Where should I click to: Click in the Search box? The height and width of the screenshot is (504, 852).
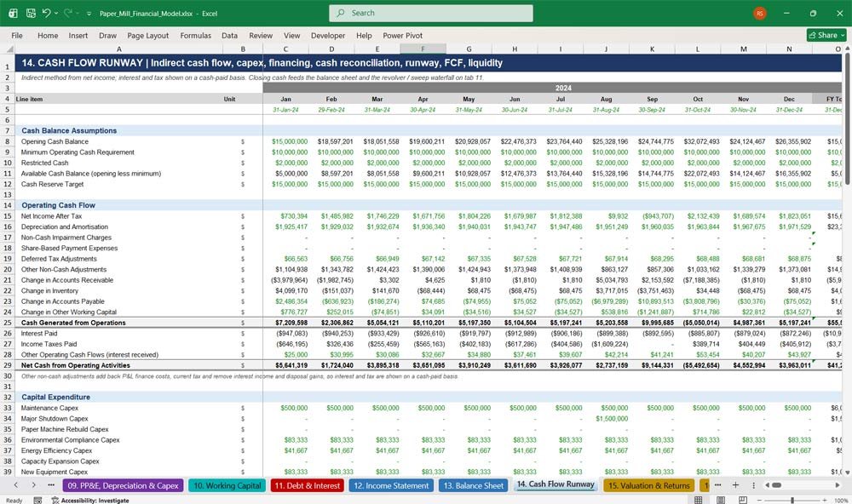431,13
